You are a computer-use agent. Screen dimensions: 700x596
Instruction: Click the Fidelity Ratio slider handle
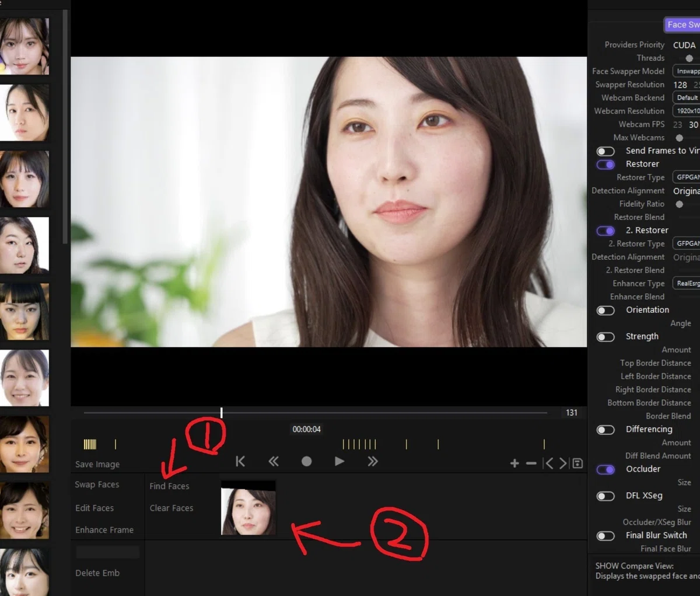point(679,204)
